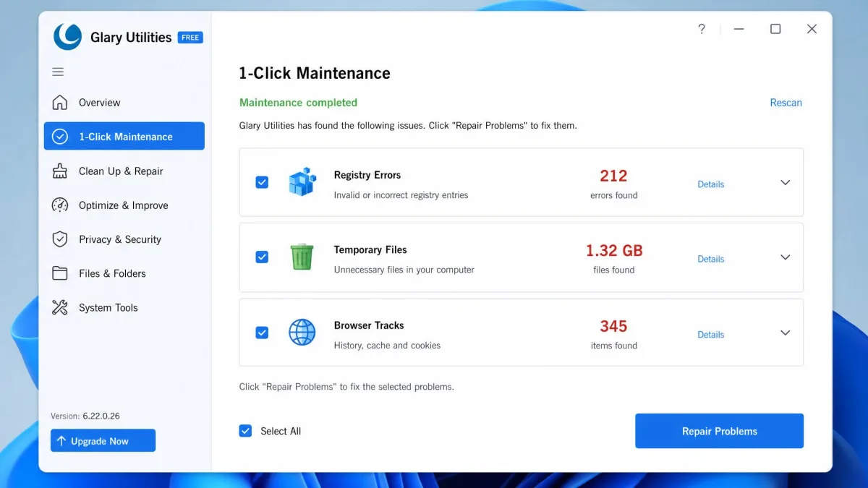
Task: Open the Overview section
Action: pos(124,102)
